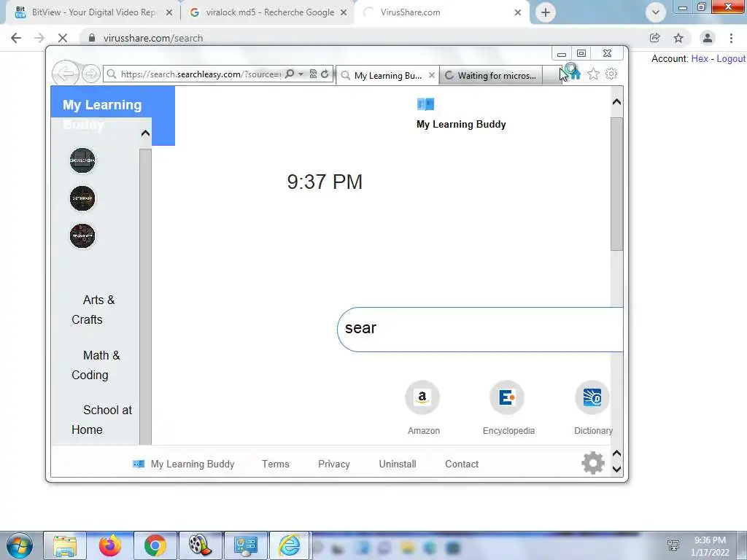Screen dimensions: 747x560
Task: Click footer scroll up chevron
Action: pyautogui.click(x=616, y=453)
